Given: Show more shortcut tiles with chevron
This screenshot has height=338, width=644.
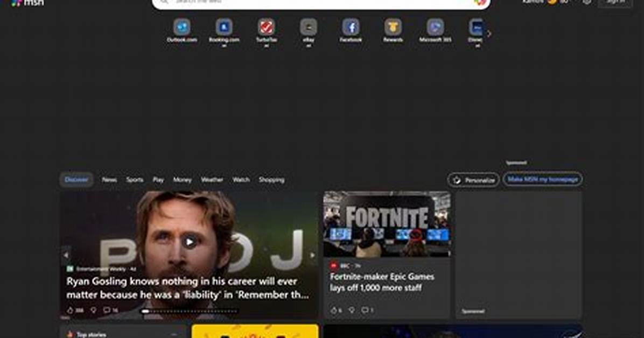Looking at the screenshot, I should tap(489, 34).
